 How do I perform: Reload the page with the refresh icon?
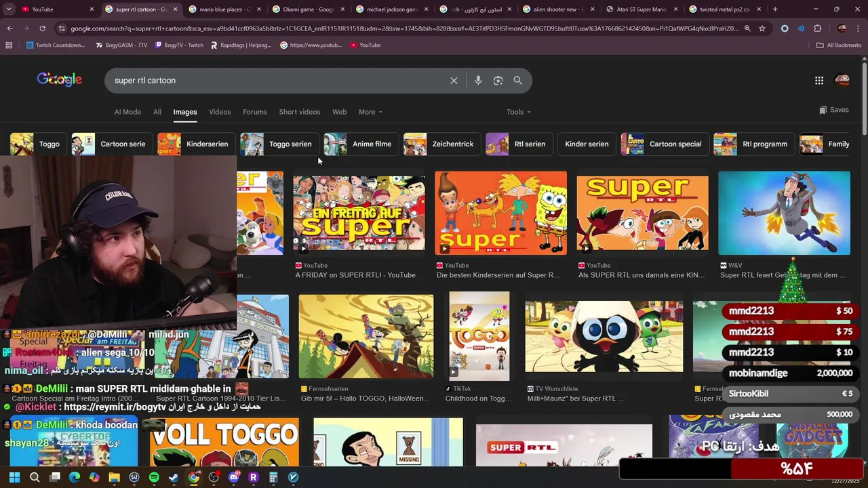(42, 28)
